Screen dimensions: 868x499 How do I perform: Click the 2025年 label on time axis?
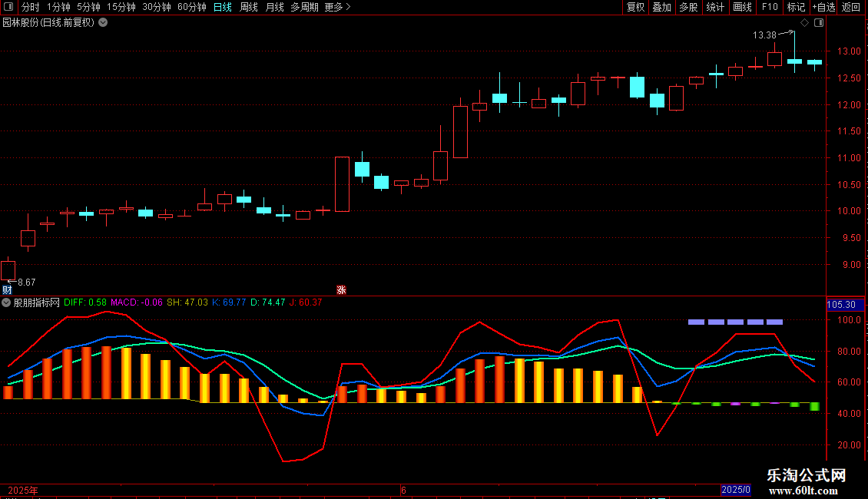(x=23, y=490)
